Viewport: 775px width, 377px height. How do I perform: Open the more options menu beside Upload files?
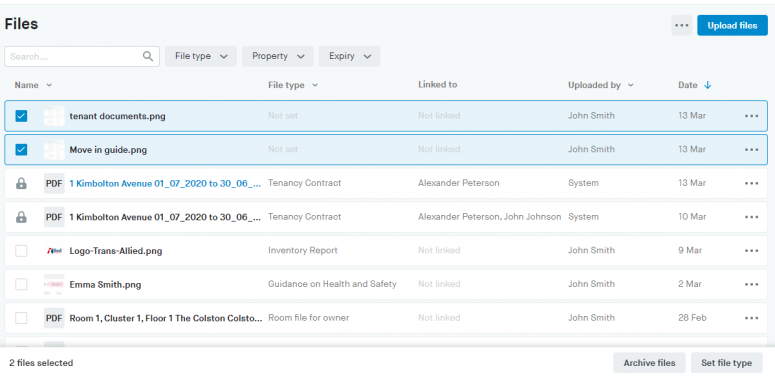point(682,25)
